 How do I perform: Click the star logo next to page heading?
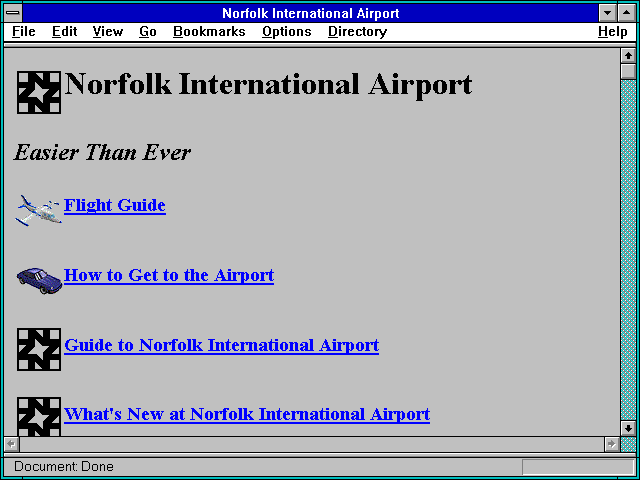click(39, 92)
